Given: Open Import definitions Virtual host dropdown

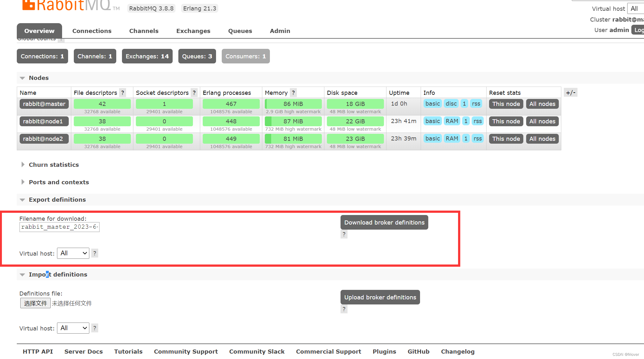Looking at the screenshot, I should [73, 328].
